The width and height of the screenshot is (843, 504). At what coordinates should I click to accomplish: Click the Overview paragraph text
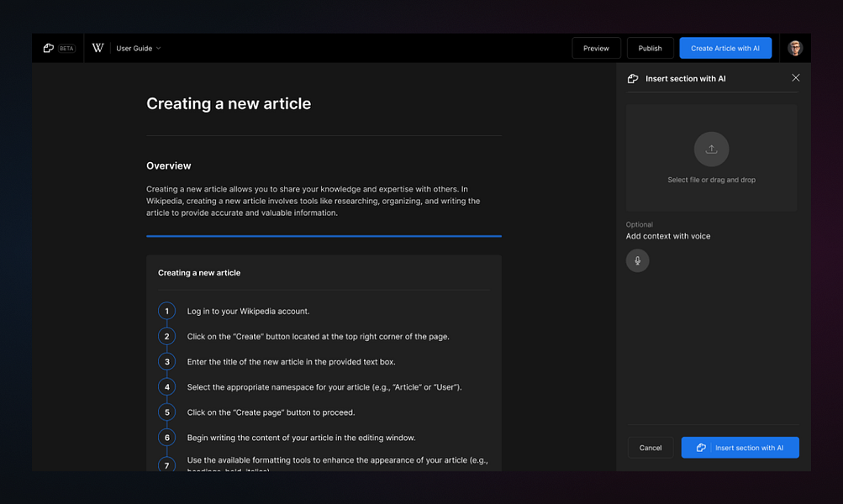pos(313,201)
